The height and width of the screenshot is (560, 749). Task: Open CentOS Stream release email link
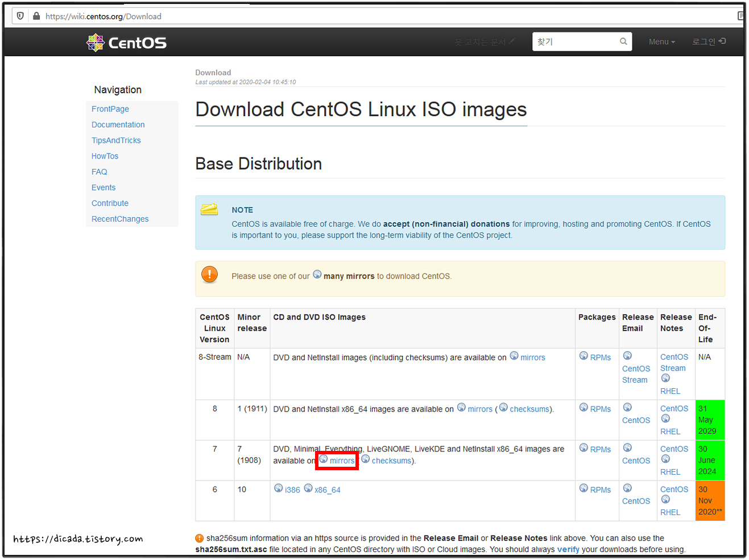coord(636,374)
